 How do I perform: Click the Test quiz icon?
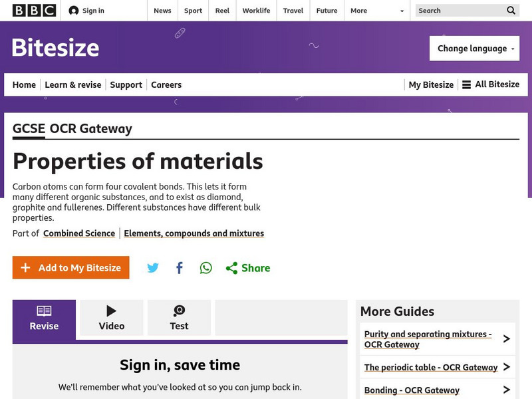point(179,311)
